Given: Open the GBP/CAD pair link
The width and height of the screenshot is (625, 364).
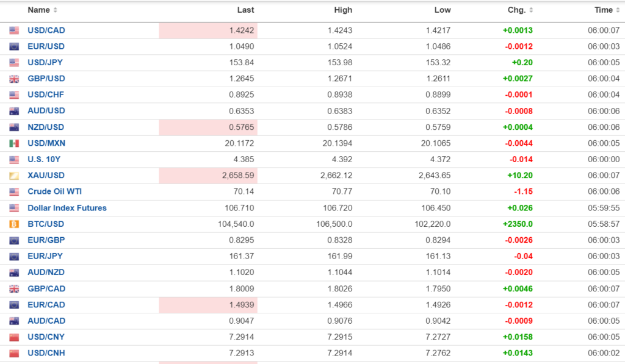Looking at the screenshot, I should tap(46, 288).
